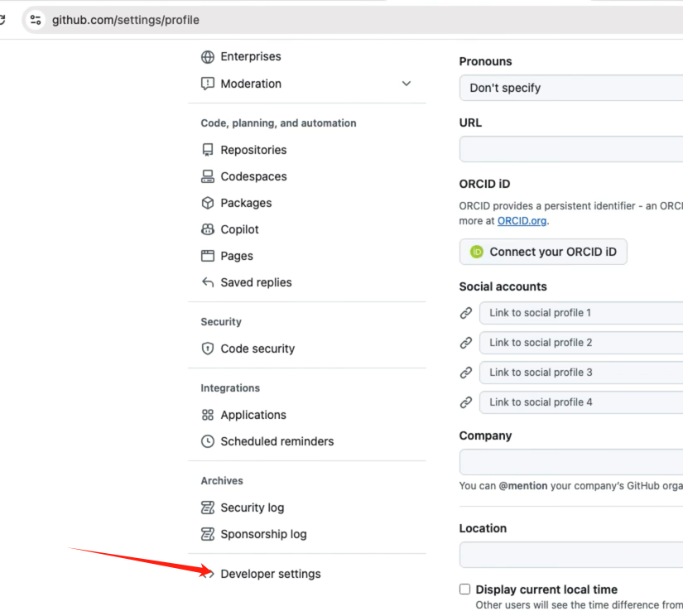The width and height of the screenshot is (683, 616).
Task: Click the Applications grid icon
Action: (x=207, y=415)
